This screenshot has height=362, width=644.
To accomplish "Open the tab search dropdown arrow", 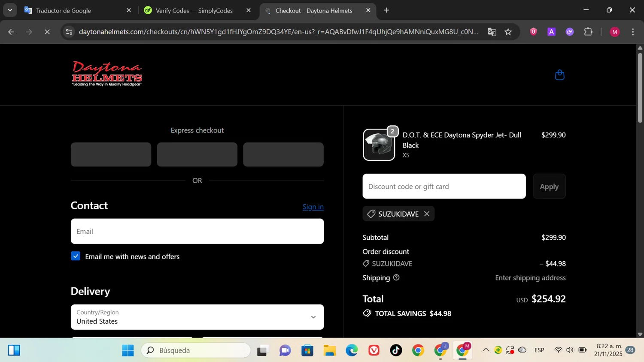I will coord(10,10).
